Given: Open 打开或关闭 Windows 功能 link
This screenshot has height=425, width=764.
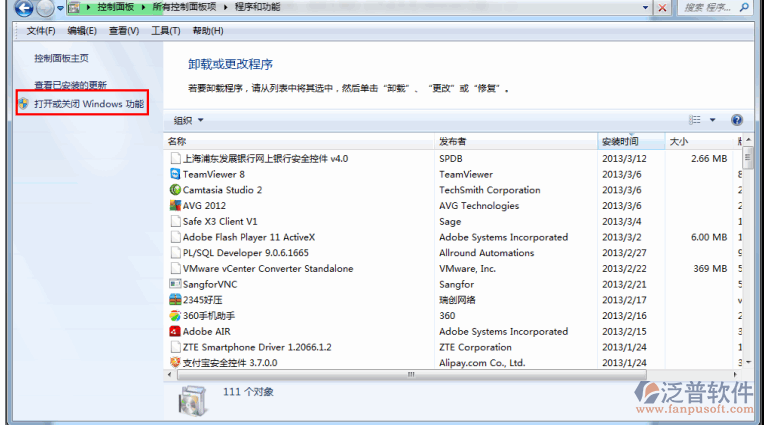Looking at the screenshot, I should click(x=89, y=104).
